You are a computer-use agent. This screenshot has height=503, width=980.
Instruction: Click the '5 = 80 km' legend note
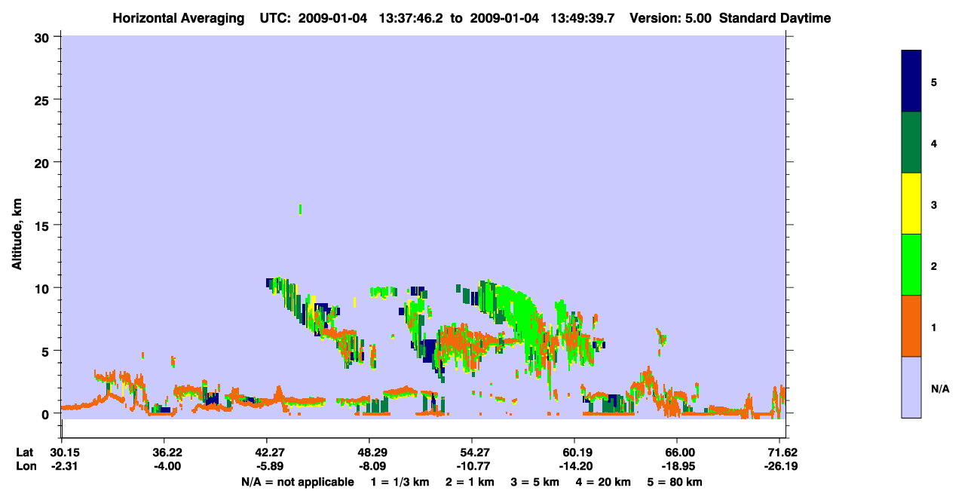[x=675, y=482]
